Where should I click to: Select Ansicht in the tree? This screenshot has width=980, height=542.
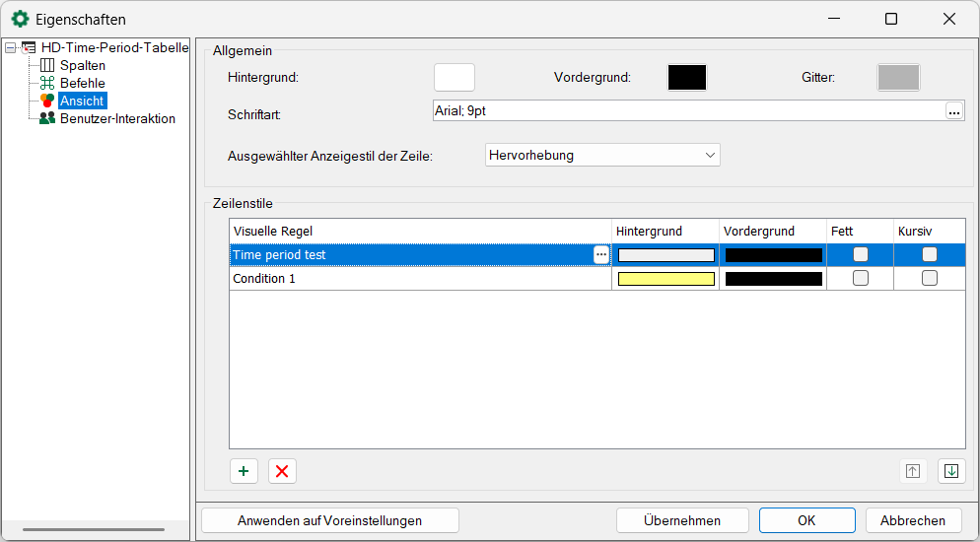pos(82,101)
